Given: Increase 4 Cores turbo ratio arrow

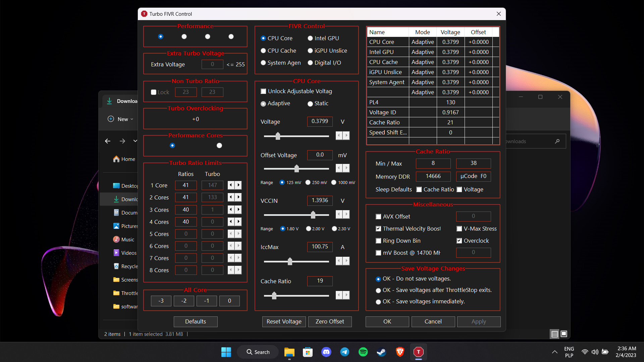Looking at the screenshot, I should point(238,222).
